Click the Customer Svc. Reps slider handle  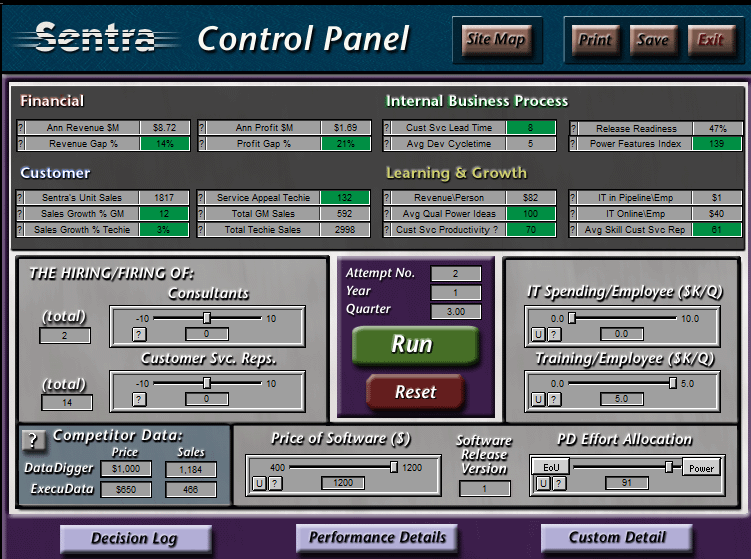click(207, 383)
